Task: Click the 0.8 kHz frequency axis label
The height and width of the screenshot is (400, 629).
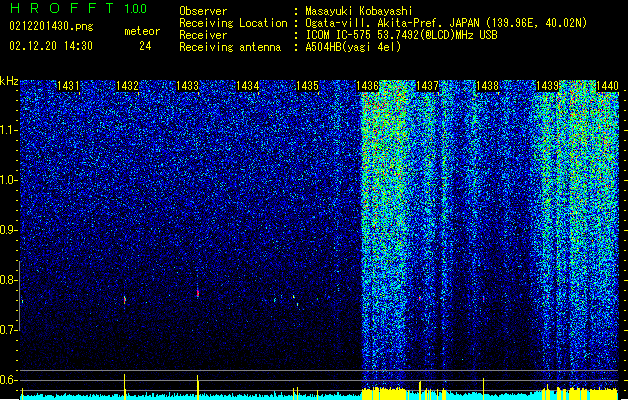Action: pos(9,280)
